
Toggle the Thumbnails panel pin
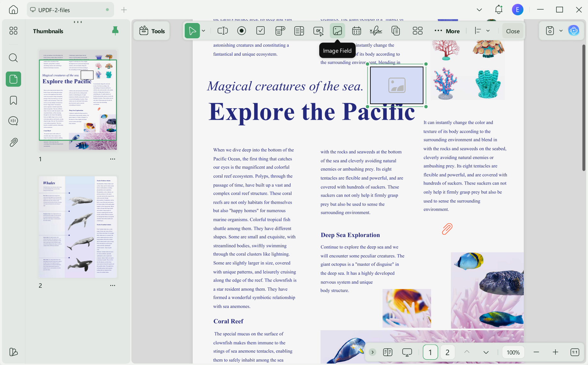click(115, 31)
